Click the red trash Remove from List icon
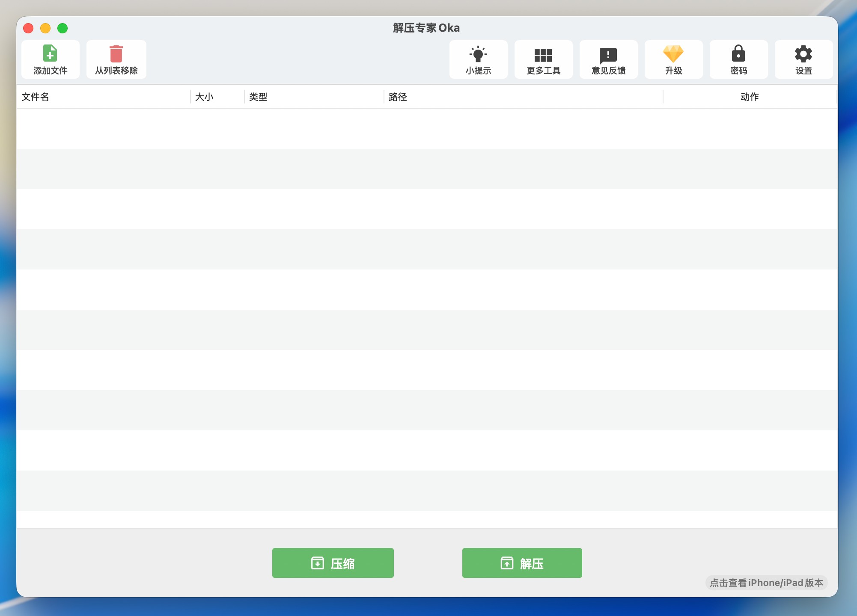The image size is (857, 616). point(116,54)
